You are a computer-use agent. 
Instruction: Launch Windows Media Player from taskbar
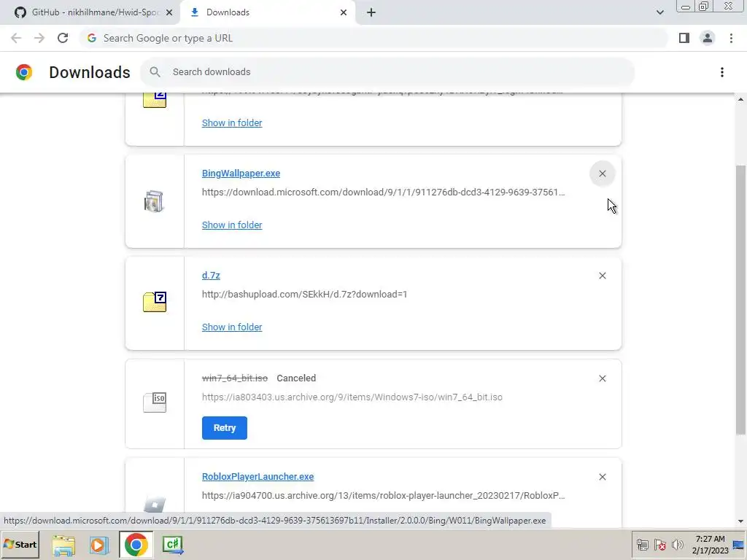tap(99, 545)
